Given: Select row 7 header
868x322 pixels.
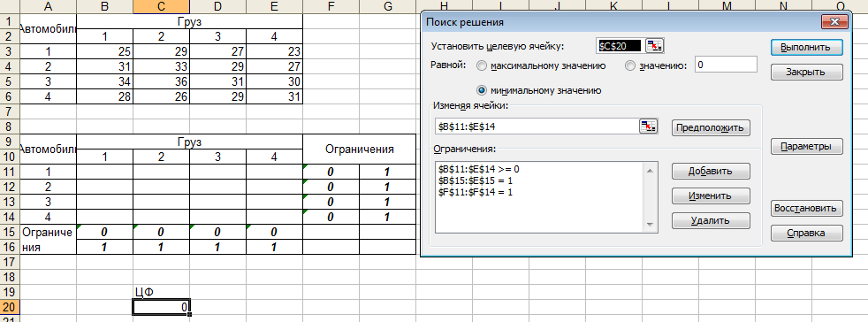Looking at the screenshot, I should coord(10,111).
